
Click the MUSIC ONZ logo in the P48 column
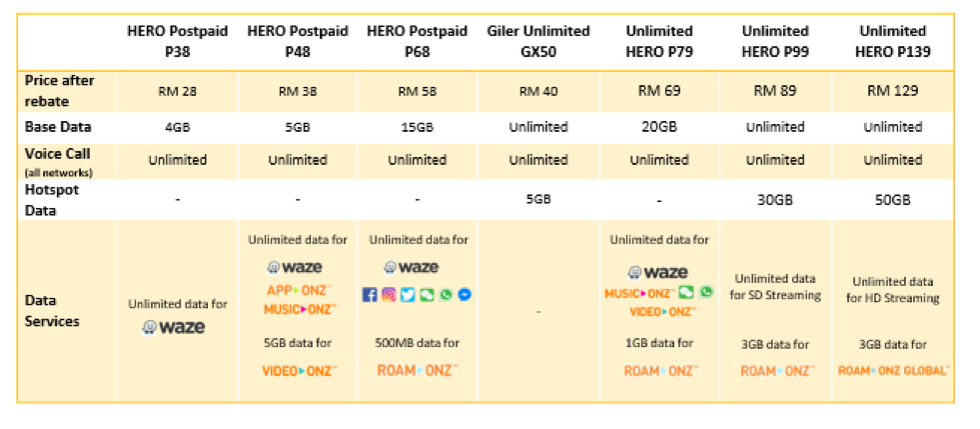tap(300, 309)
